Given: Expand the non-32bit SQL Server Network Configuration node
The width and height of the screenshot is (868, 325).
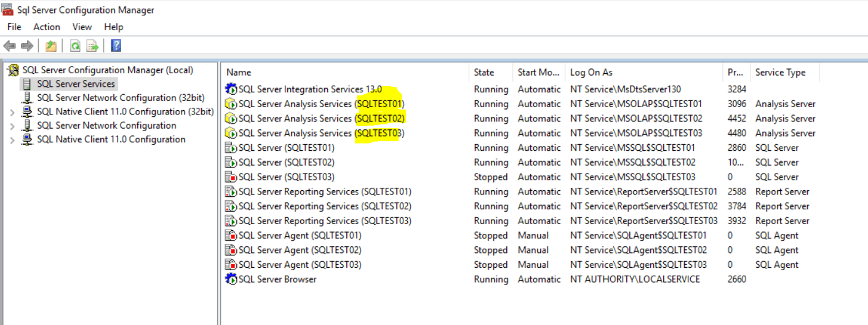Looking at the screenshot, I should pos(12,126).
